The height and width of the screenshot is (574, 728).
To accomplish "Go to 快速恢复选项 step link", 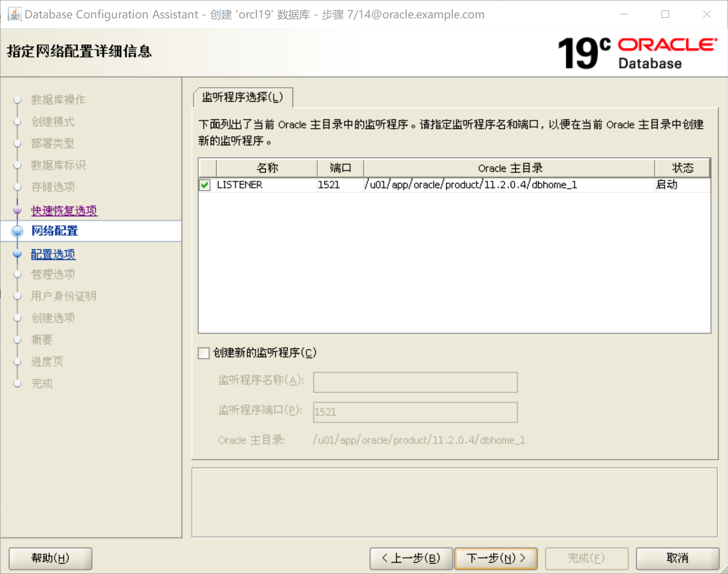I will point(64,211).
